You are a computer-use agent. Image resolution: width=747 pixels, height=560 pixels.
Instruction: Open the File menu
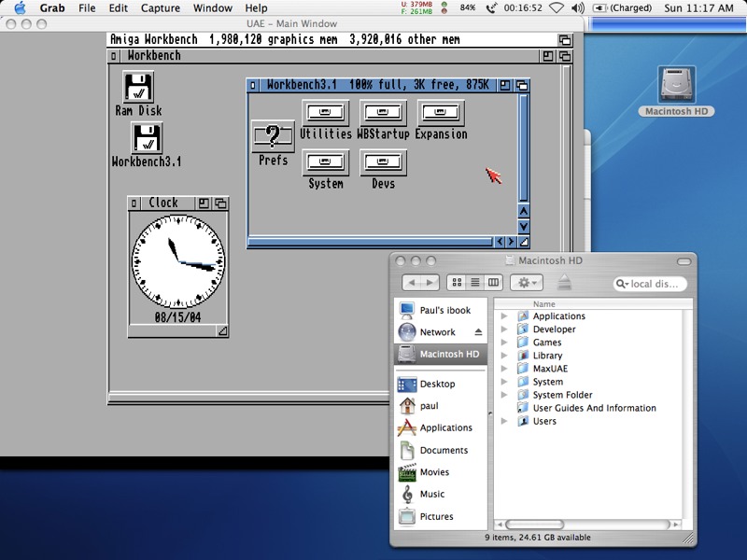pos(87,8)
